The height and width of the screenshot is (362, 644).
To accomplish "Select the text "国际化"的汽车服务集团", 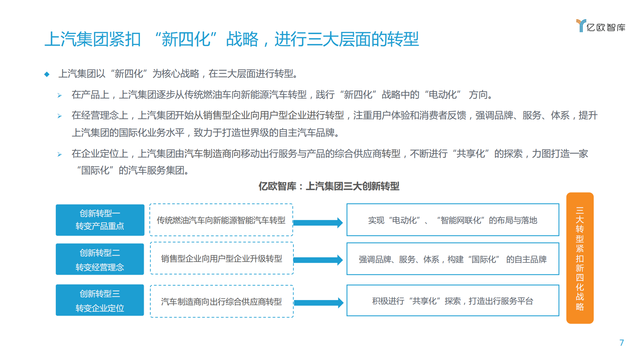I will click(x=133, y=170).
